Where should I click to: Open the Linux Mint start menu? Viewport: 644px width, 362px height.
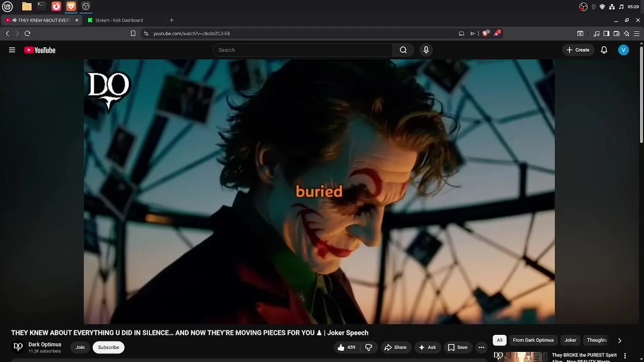(7, 7)
